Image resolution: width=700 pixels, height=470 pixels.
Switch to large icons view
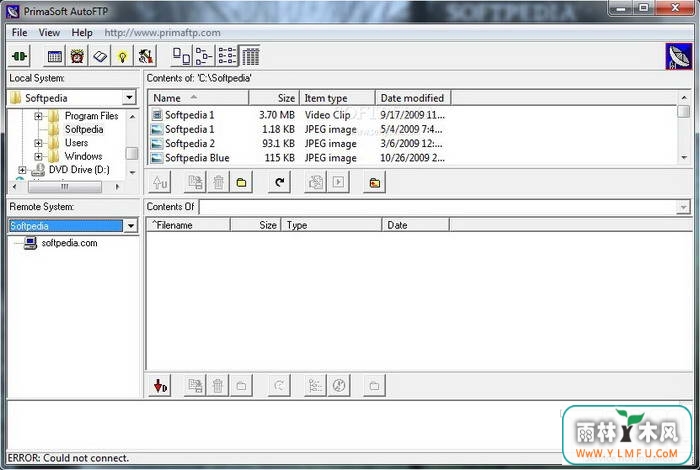(181, 56)
